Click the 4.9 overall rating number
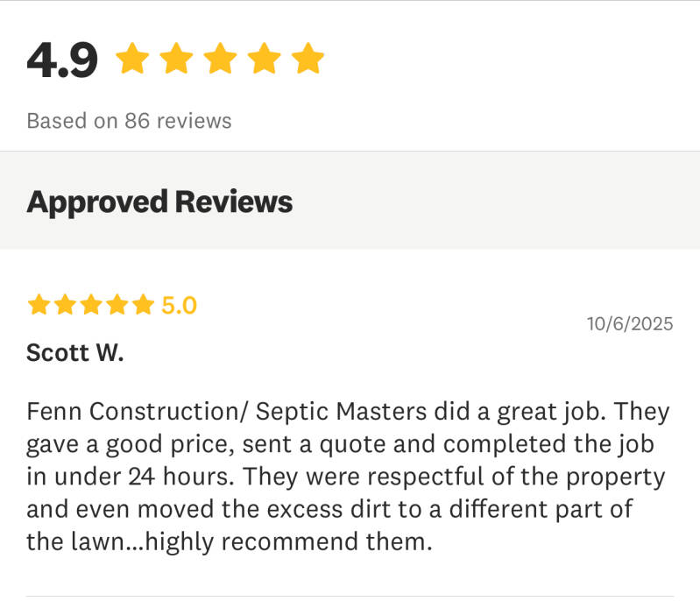The image size is (700, 601). pyautogui.click(x=62, y=61)
